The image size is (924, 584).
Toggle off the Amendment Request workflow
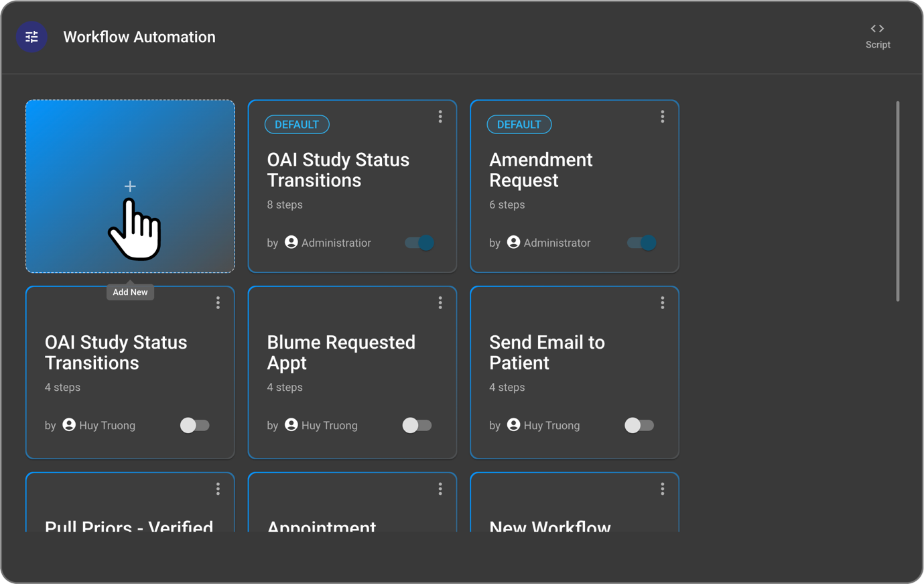(x=641, y=243)
